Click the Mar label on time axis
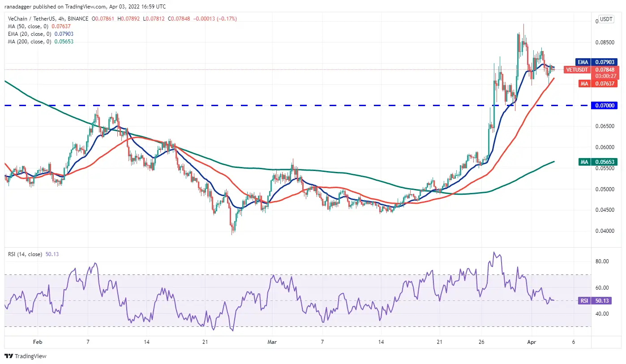Screen dimensions: 626x364 [271, 342]
